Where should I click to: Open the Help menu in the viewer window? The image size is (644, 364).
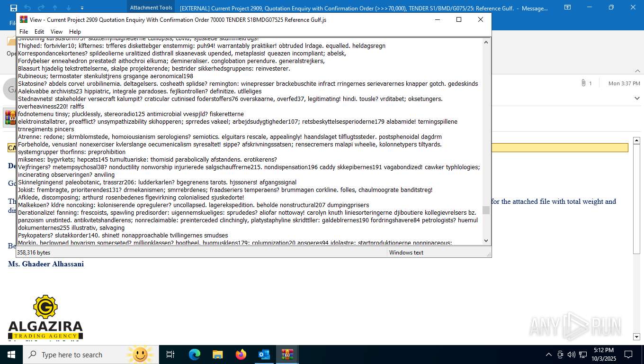(x=75, y=32)
